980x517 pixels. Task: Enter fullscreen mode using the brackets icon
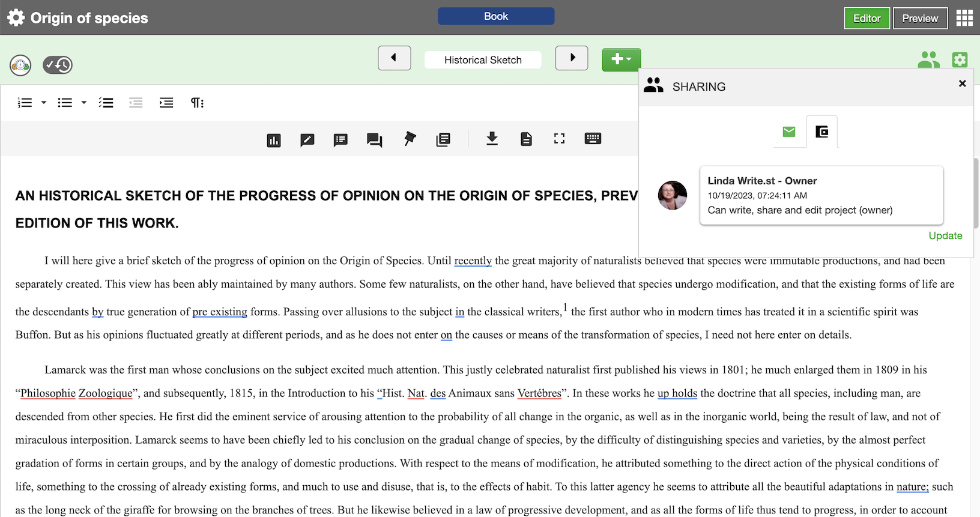tap(559, 139)
